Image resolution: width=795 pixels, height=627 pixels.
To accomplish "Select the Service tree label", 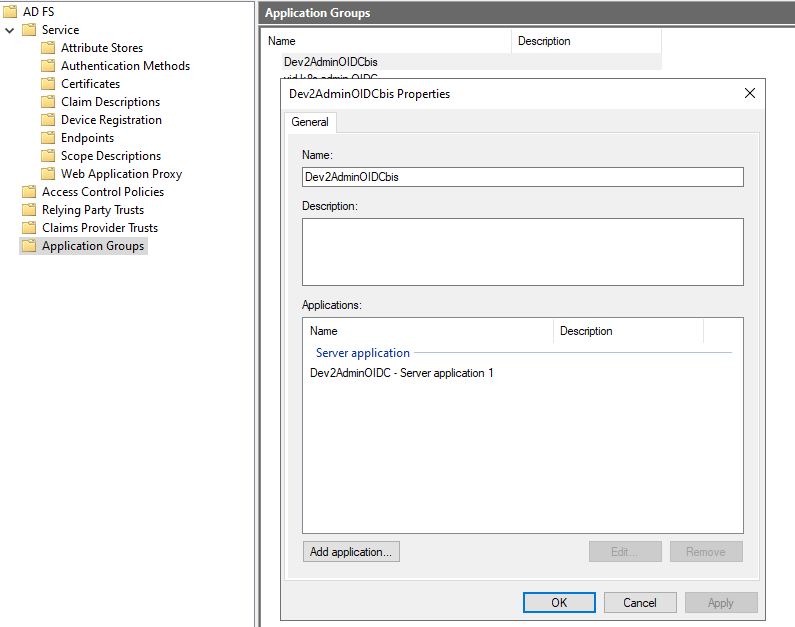I will pos(60,29).
